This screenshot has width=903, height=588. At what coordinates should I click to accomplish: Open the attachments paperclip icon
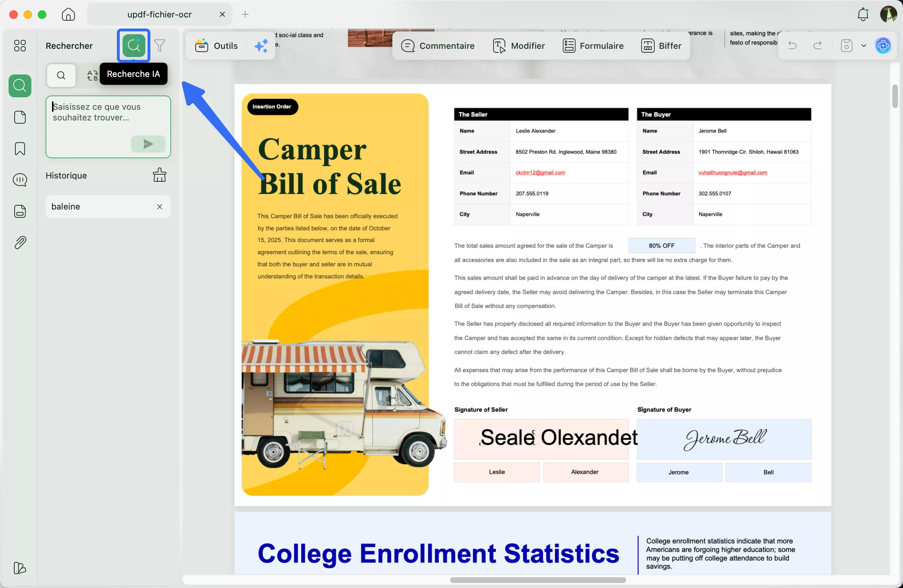coord(20,242)
